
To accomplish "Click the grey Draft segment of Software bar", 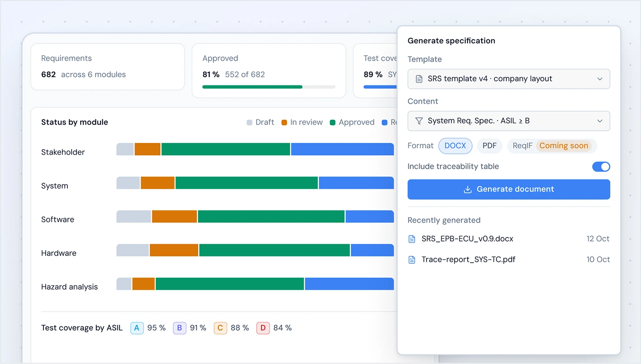I will click(x=134, y=217).
